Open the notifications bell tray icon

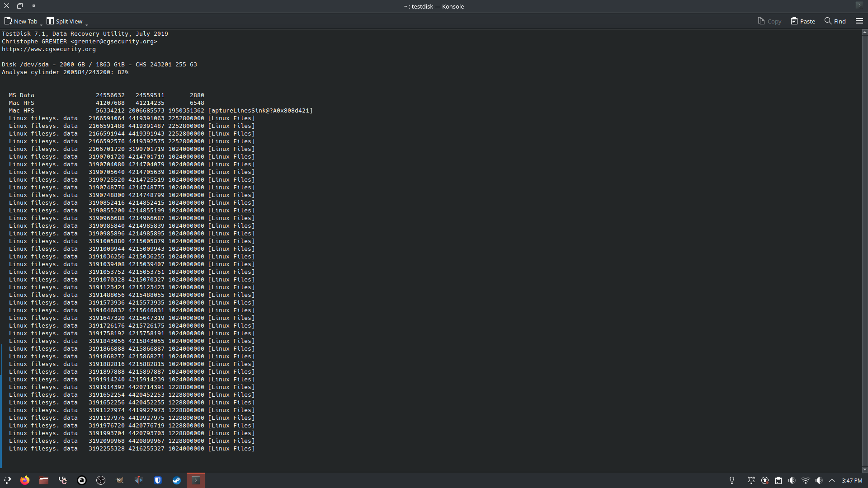[x=751, y=480]
